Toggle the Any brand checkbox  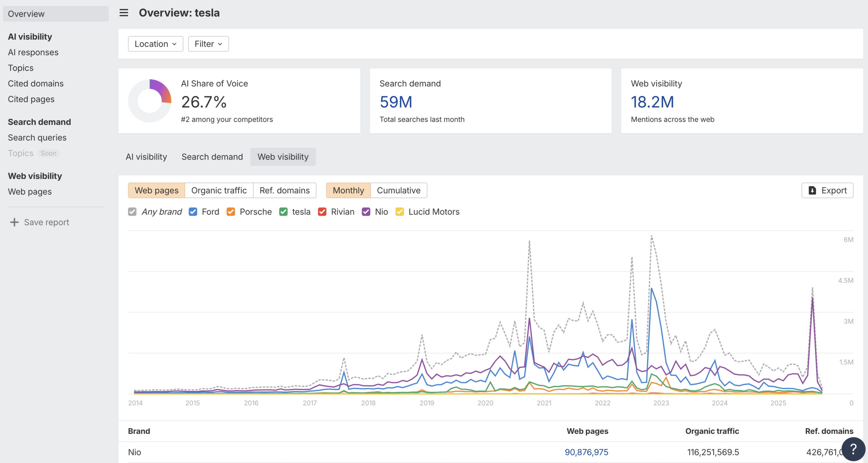pos(132,212)
